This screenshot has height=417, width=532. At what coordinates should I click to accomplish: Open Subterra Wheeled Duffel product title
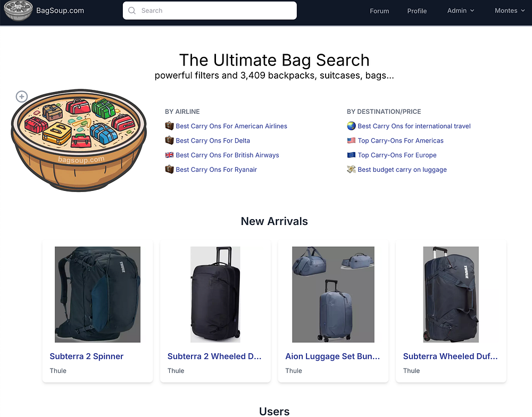coord(450,356)
